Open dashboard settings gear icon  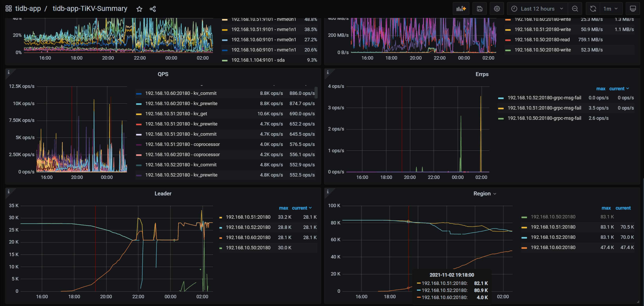pos(497,9)
